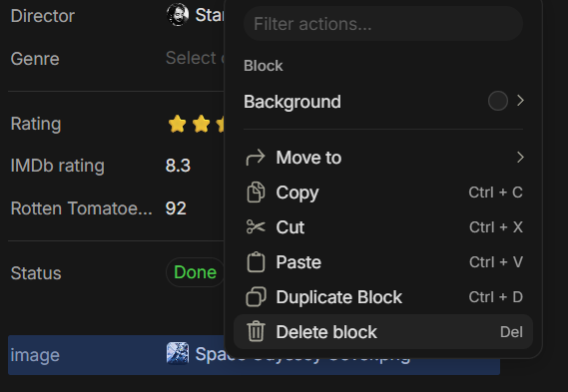Click the Ctrl + D shortcut hint
The height and width of the screenshot is (392, 568).
click(495, 297)
